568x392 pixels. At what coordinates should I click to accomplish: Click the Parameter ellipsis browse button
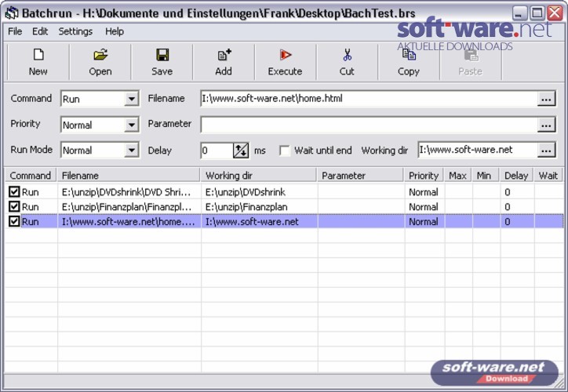[546, 125]
